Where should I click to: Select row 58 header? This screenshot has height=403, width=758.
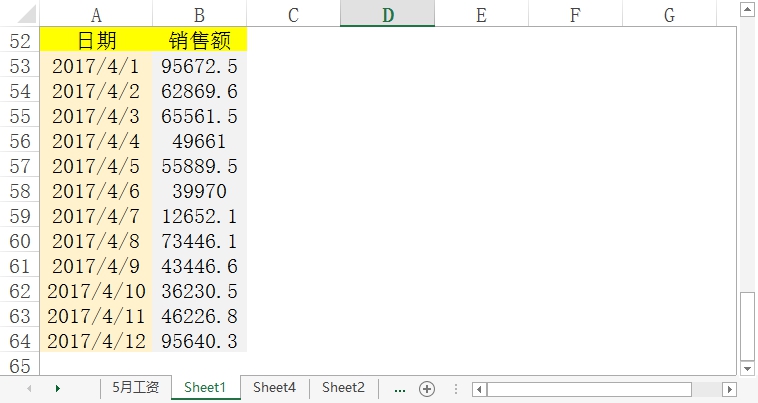(20, 191)
